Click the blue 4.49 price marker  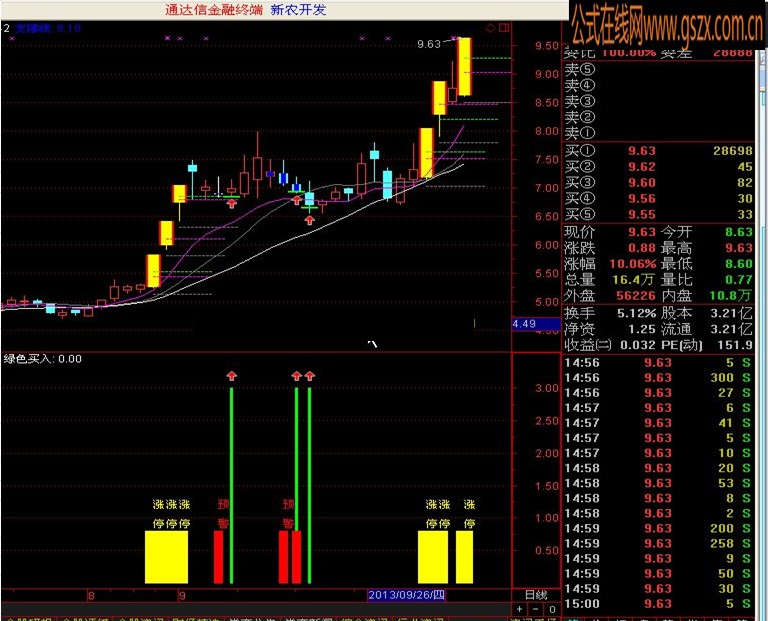pyautogui.click(x=536, y=324)
